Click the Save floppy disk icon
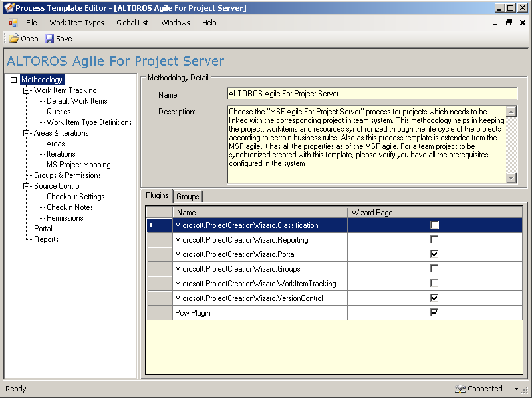The height and width of the screenshot is (398, 532). (49, 39)
